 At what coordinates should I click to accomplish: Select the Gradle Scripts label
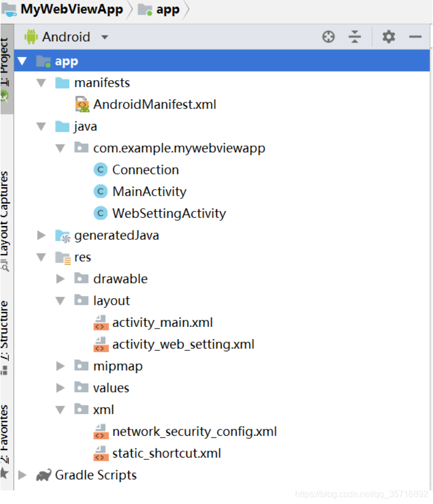(x=96, y=475)
